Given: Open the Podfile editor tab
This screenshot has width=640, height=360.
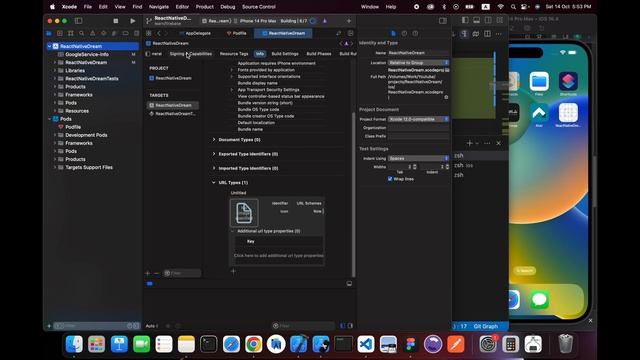Looking at the screenshot, I should [237, 33].
